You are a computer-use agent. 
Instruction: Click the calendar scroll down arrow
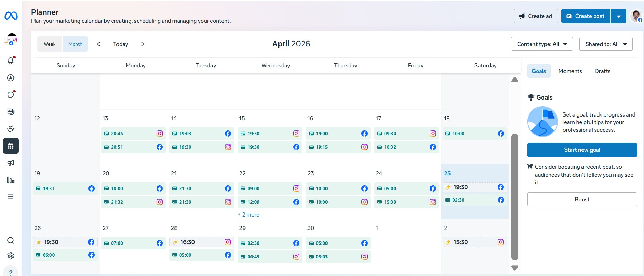click(x=515, y=268)
